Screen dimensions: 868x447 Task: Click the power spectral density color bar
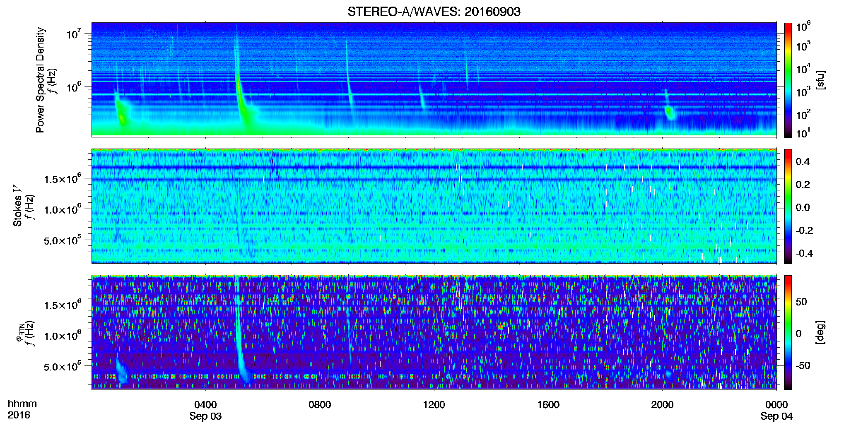coord(788,80)
